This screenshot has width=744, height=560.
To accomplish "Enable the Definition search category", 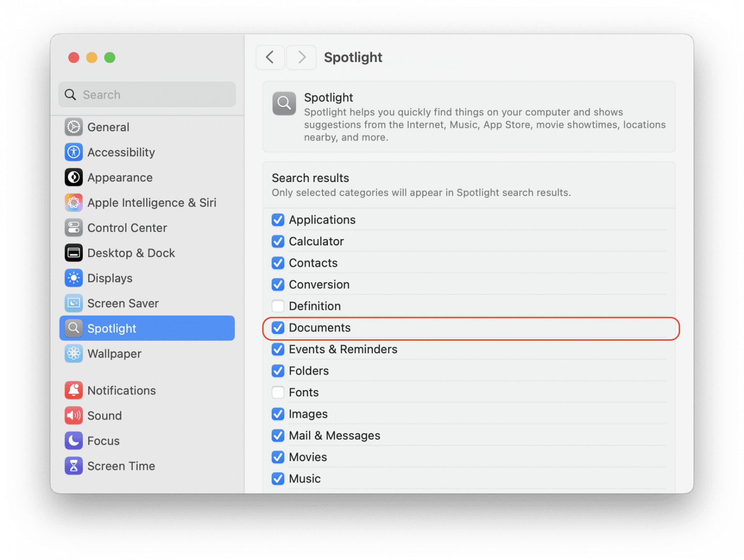I will click(x=278, y=306).
